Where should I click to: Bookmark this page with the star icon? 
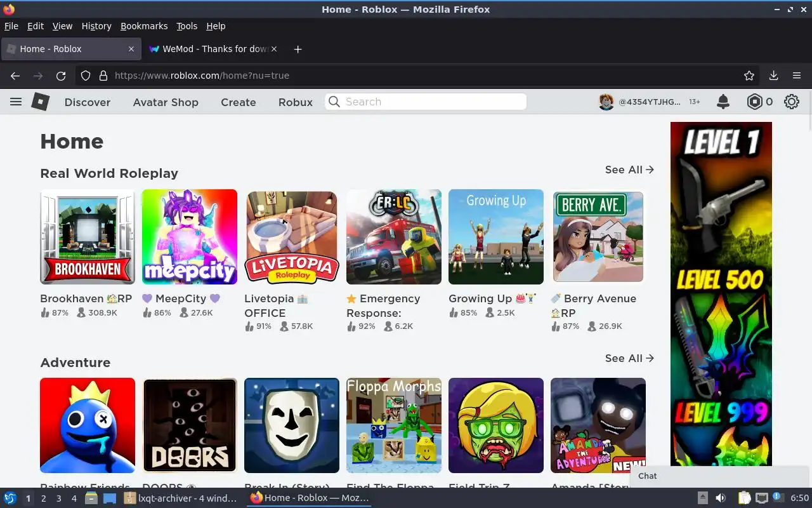coord(749,76)
